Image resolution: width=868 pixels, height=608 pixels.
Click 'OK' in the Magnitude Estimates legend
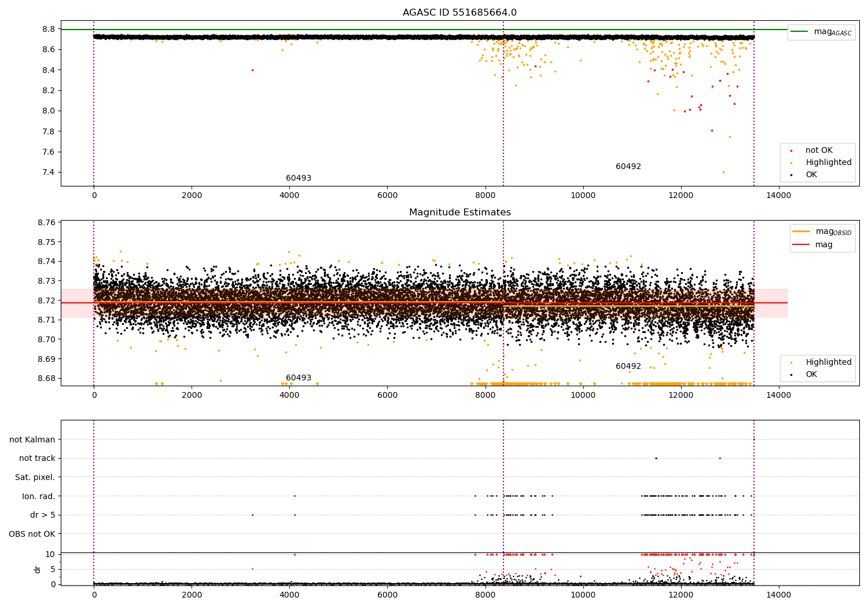(x=804, y=375)
